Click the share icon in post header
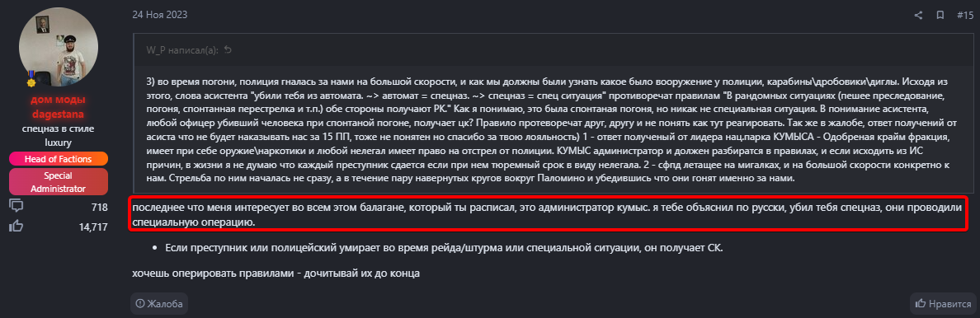 click(x=918, y=15)
